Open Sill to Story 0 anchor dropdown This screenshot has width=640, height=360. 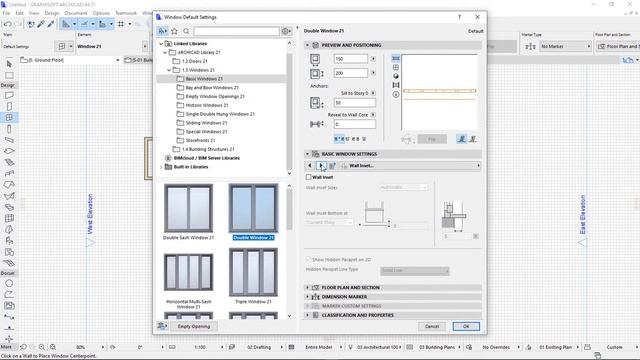(x=373, y=93)
